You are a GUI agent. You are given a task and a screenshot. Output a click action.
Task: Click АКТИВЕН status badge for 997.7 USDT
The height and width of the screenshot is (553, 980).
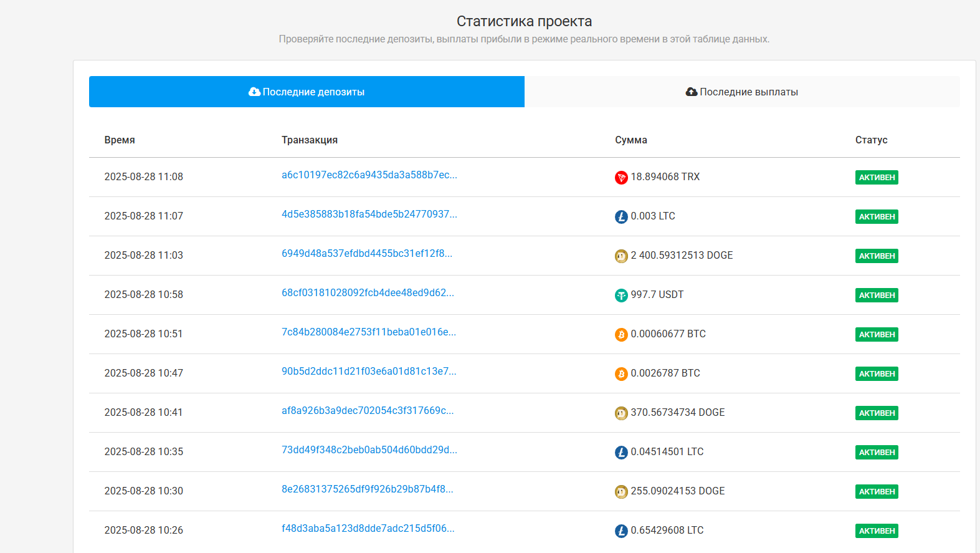coord(877,296)
